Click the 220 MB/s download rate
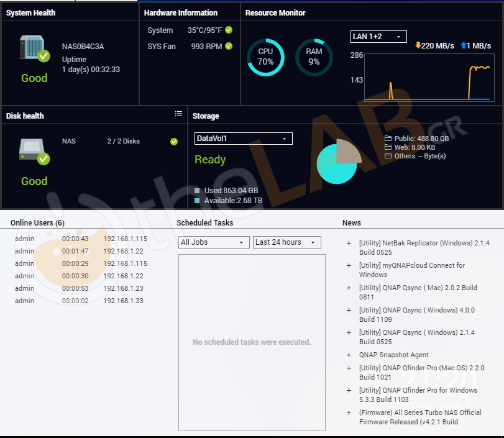 tap(438, 45)
